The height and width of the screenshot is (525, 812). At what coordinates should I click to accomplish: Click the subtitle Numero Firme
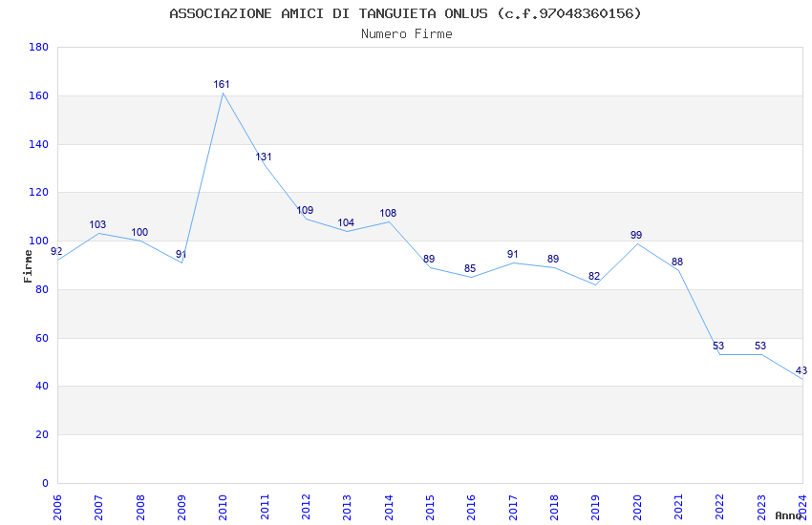[x=407, y=33]
